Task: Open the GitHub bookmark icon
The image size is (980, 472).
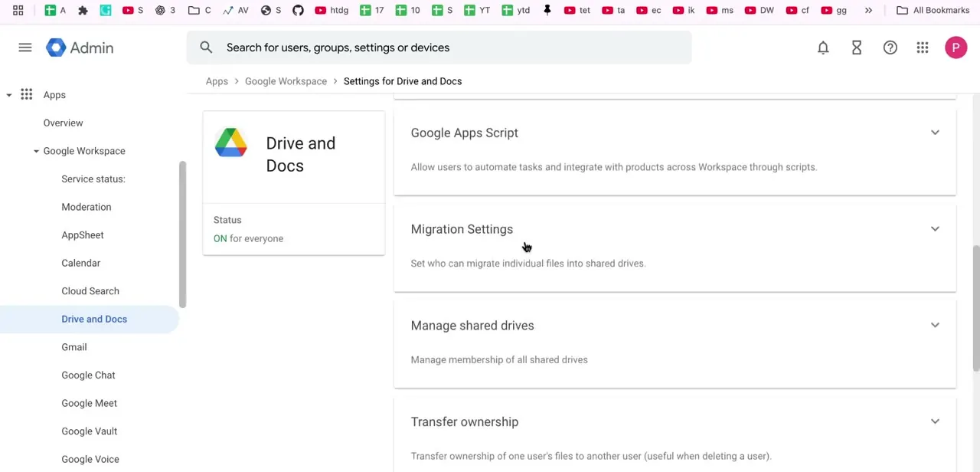Action: (298, 10)
